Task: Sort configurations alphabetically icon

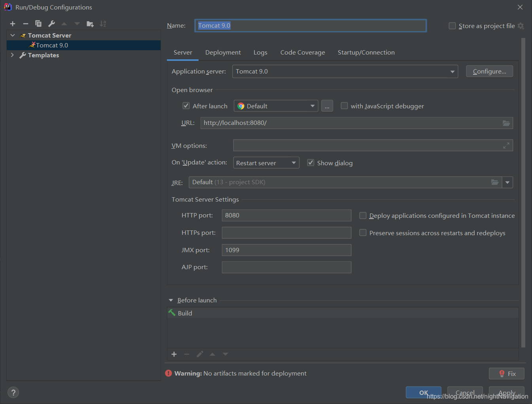Action: [x=103, y=24]
